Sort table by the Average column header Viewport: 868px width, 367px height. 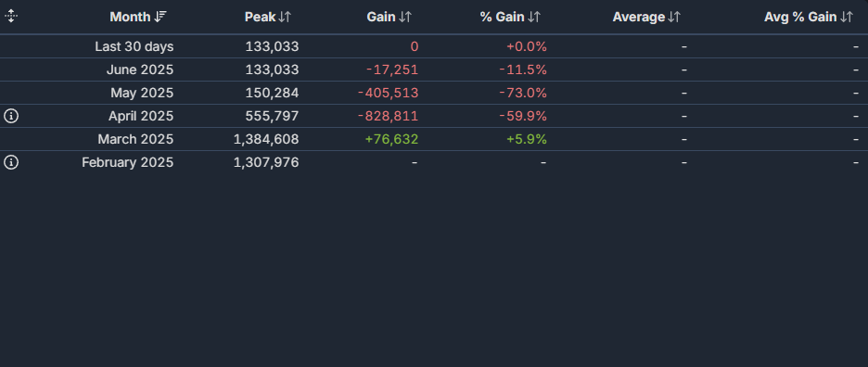coord(638,18)
